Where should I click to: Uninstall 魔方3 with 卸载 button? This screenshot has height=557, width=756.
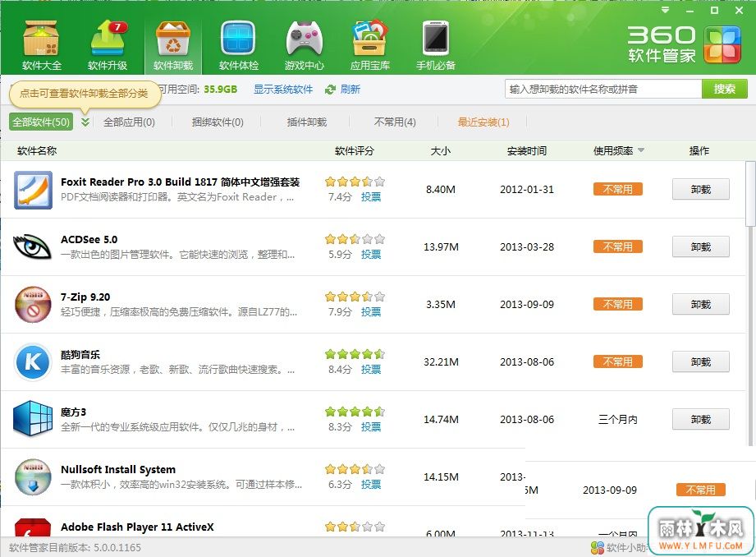tap(700, 419)
